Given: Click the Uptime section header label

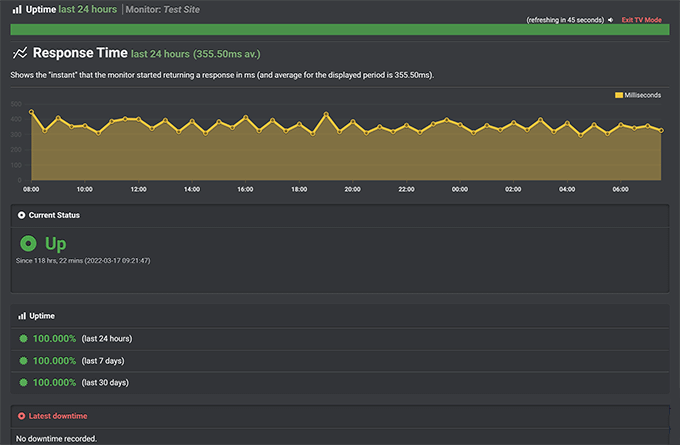Looking at the screenshot, I should pyautogui.click(x=43, y=316).
